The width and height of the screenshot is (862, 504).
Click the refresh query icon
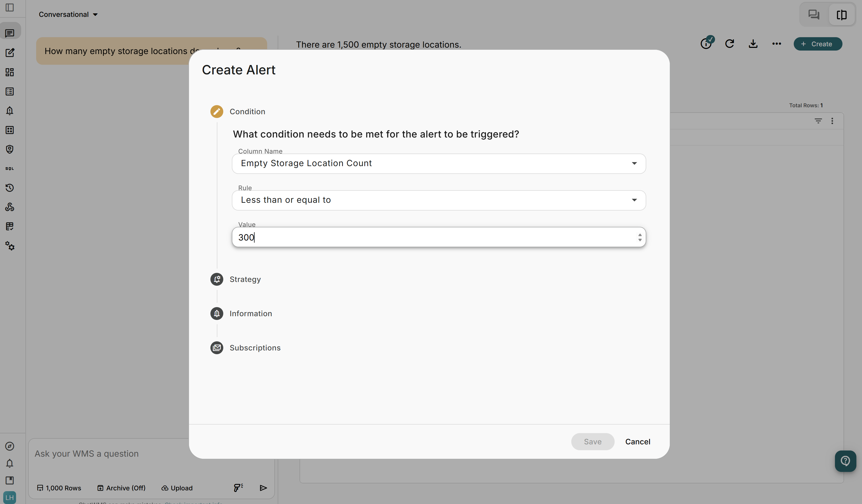729,44
